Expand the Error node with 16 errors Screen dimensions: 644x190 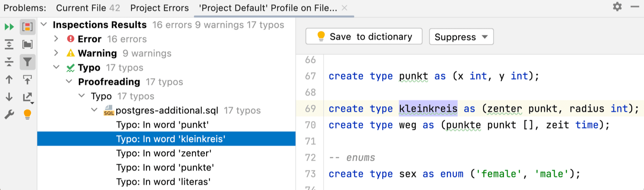click(57, 39)
